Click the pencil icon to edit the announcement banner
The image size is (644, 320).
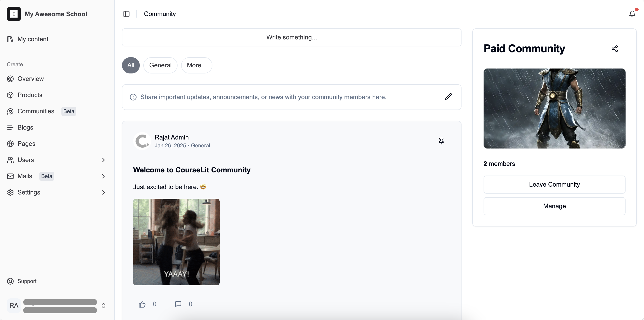click(x=448, y=97)
